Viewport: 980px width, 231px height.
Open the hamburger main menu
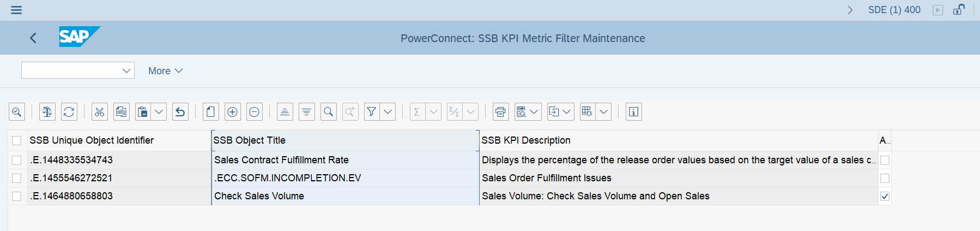pos(16,10)
